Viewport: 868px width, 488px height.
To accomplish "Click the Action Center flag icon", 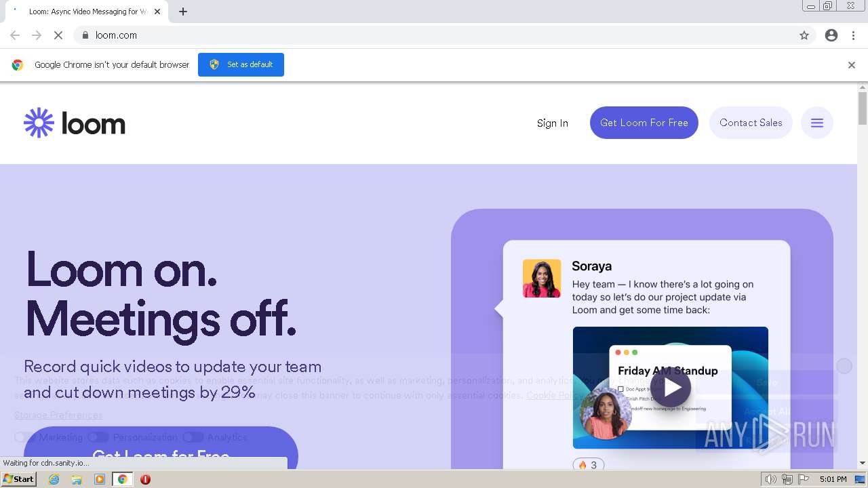I will point(803,479).
